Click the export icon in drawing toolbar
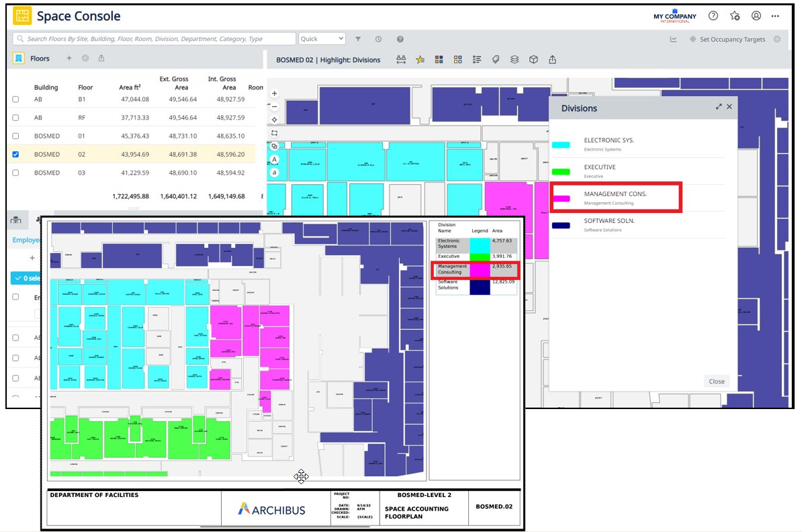The image size is (802, 532). (x=552, y=59)
